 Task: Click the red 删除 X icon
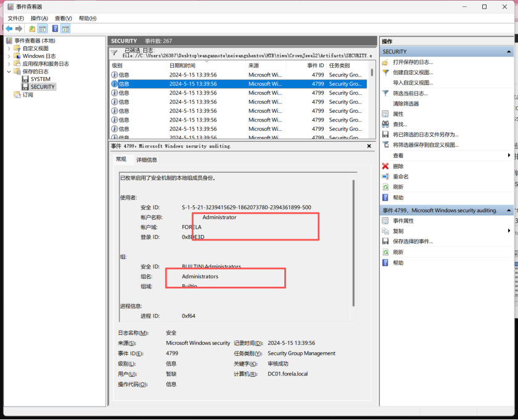[385, 167]
